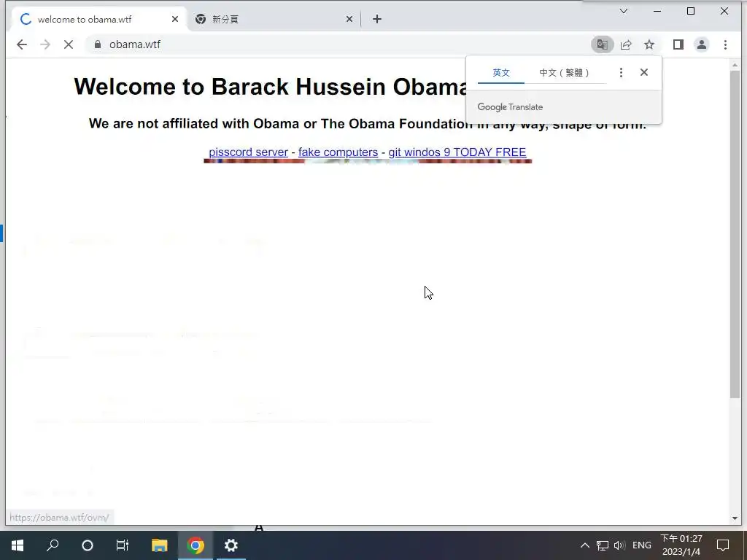Viewport: 747px width, 560px height.
Task: Click the 'We are not affiliated' disclaimer text
Action: 368,124
